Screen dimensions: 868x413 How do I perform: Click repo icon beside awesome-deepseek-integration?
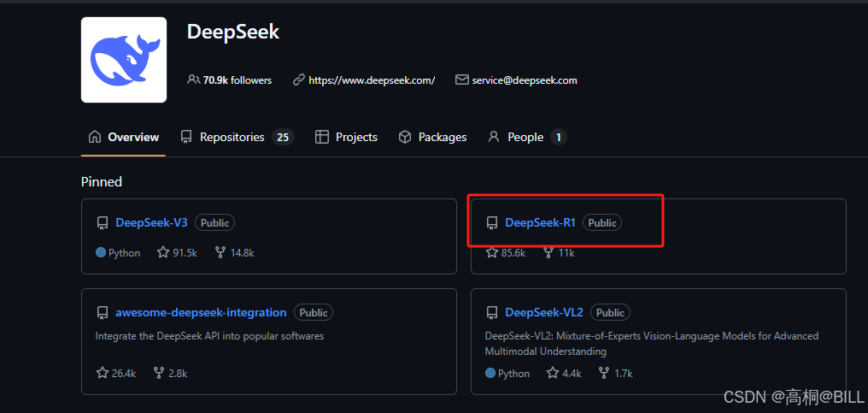[102, 313]
